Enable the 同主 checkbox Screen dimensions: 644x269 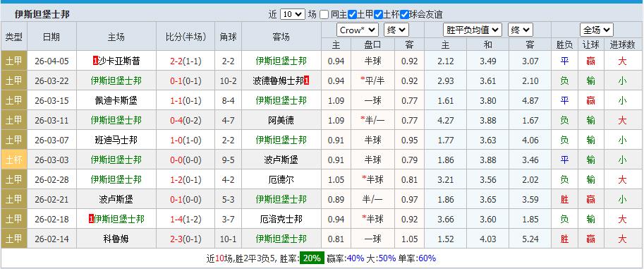324,15
